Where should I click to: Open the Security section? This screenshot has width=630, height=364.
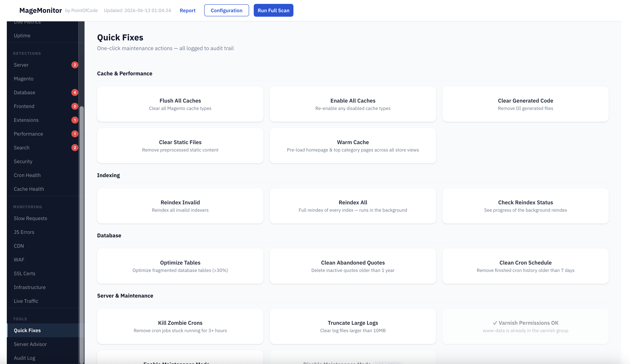43,161
